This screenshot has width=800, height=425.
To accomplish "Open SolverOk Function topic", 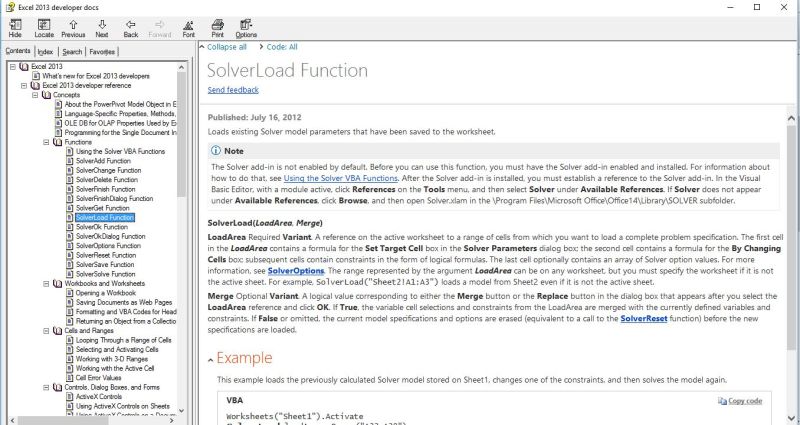I will click(x=102, y=227).
